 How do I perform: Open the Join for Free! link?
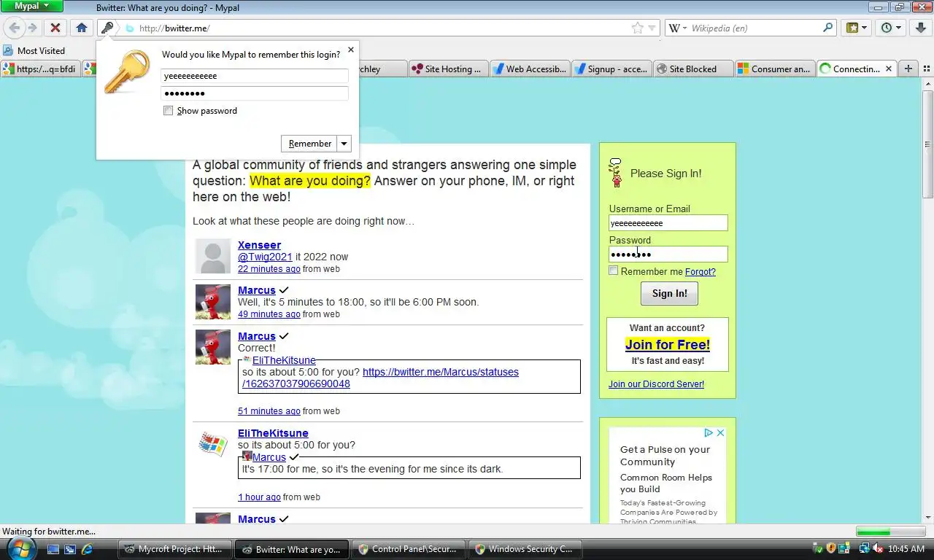668,344
